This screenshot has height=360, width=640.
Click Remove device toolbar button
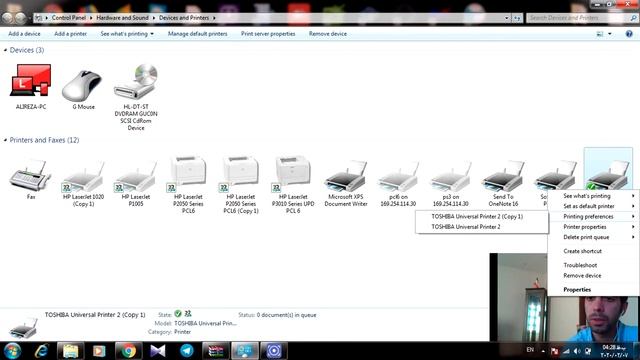tap(328, 34)
